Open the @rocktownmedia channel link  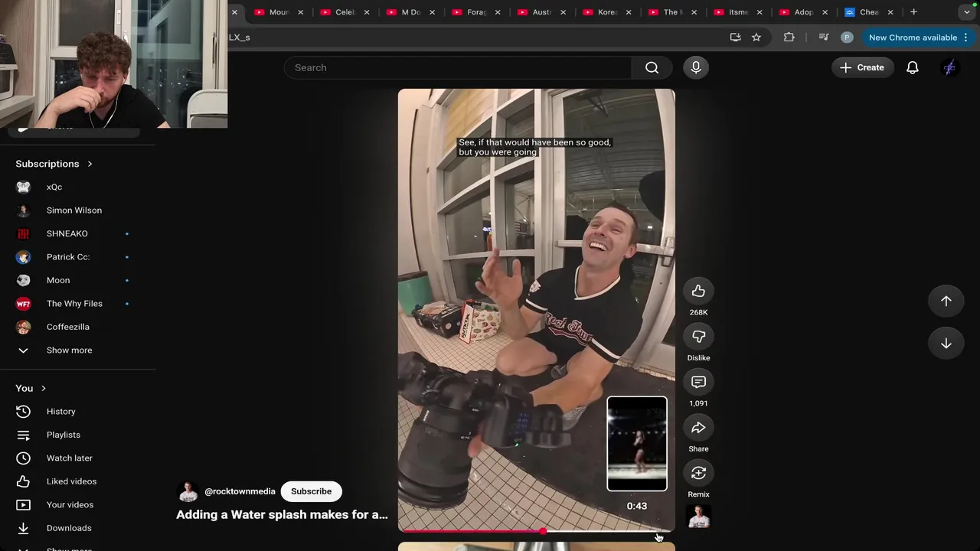[x=240, y=491]
